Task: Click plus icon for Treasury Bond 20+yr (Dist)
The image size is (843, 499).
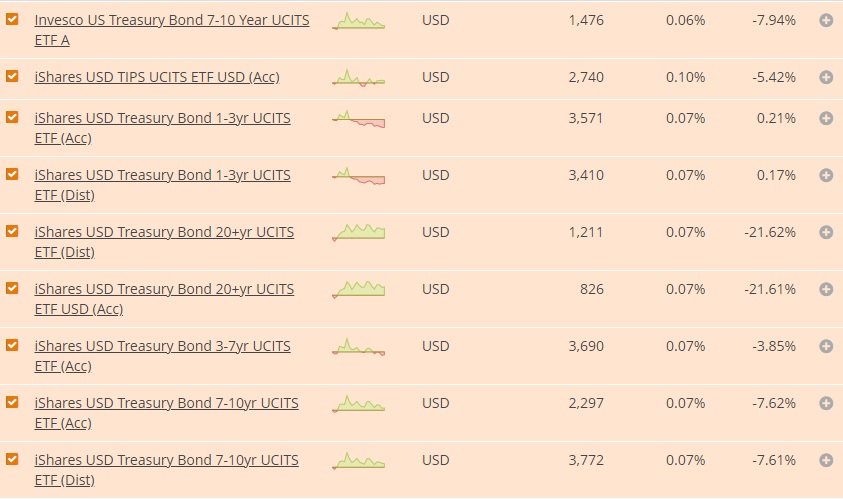Action: [826, 232]
